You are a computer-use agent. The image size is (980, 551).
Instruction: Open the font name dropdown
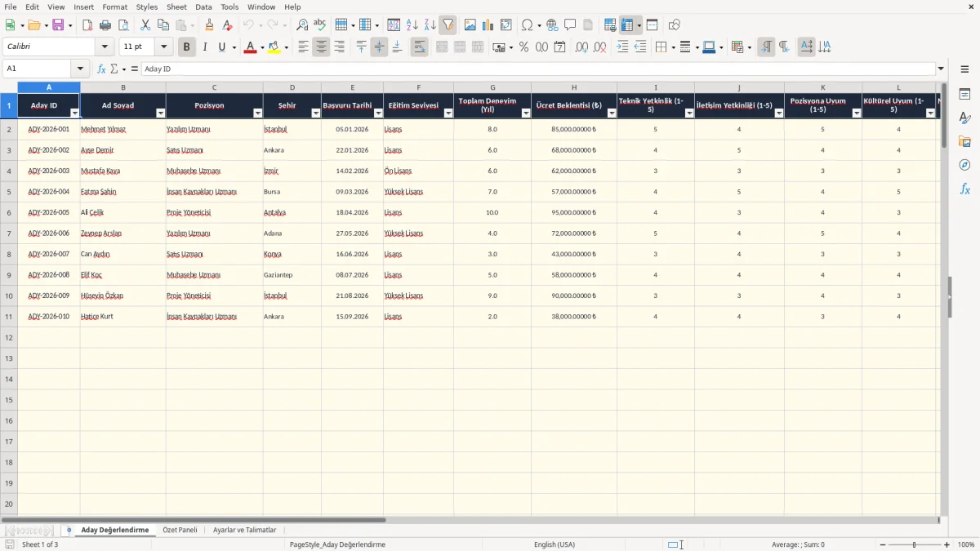click(x=105, y=47)
